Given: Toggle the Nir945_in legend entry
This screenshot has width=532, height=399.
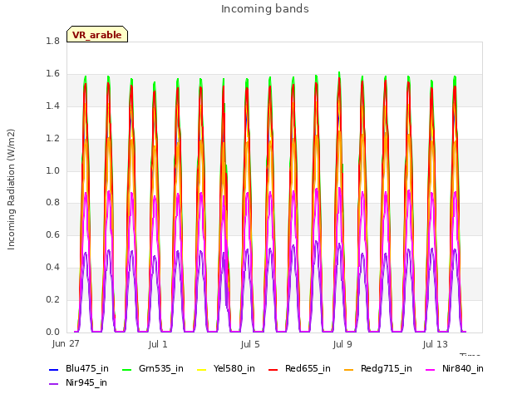Looking at the screenshot, I should tap(78, 383).
